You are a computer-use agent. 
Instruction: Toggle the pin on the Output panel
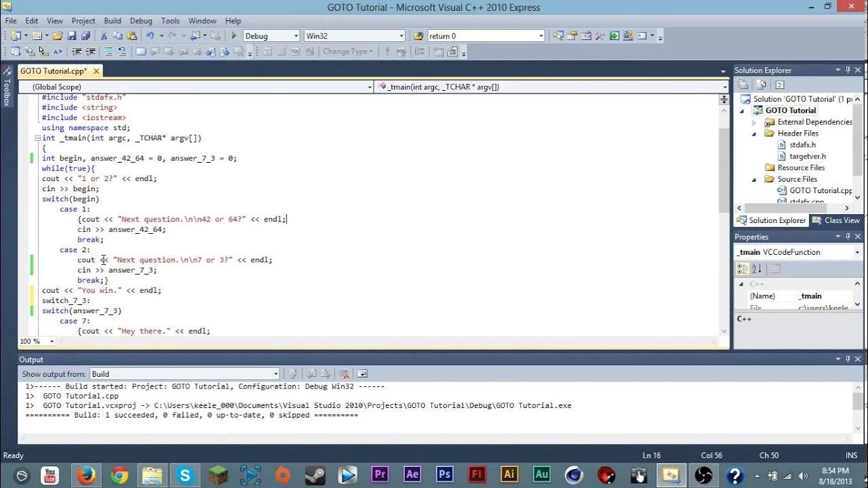pos(848,359)
